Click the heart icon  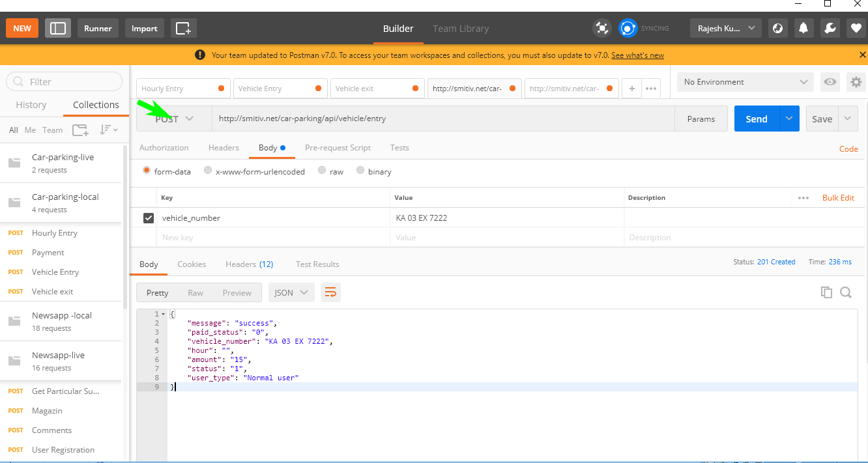(856, 28)
